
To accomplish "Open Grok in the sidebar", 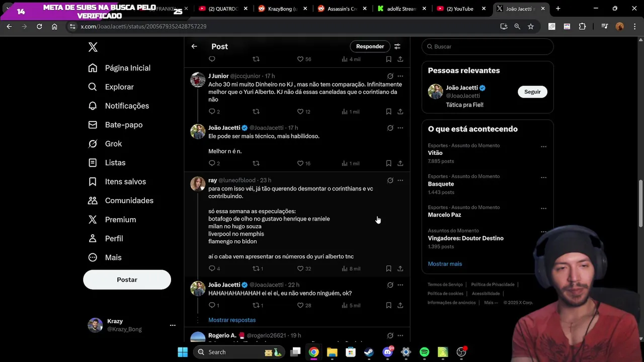I will point(105,144).
